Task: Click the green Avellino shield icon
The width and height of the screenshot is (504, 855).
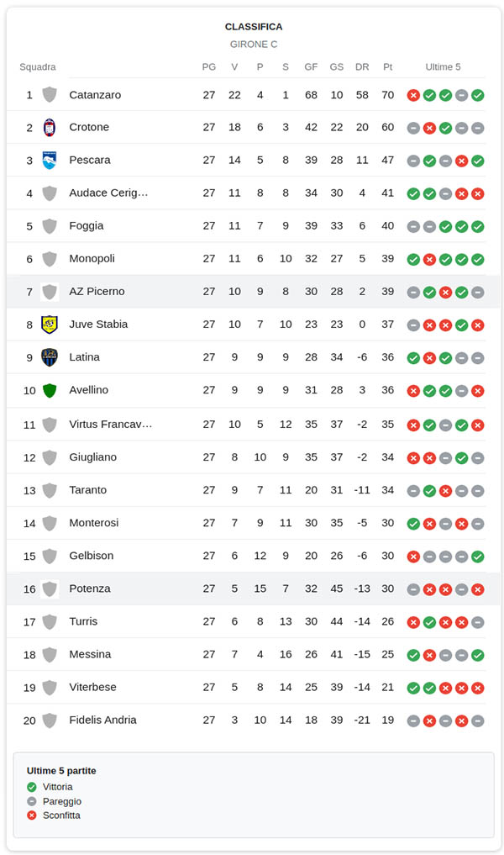Action: pyautogui.click(x=50, y=390)
